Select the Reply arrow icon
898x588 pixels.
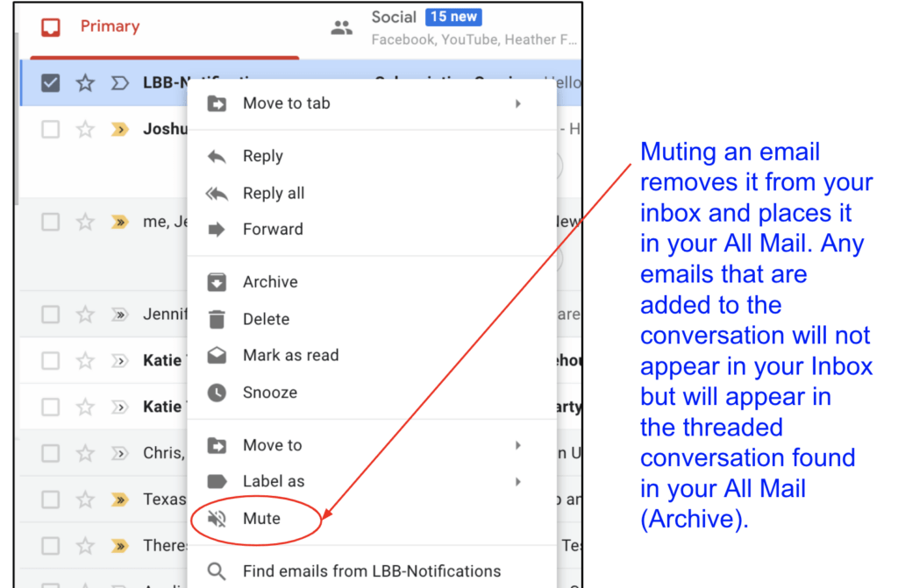pos(217,156)
